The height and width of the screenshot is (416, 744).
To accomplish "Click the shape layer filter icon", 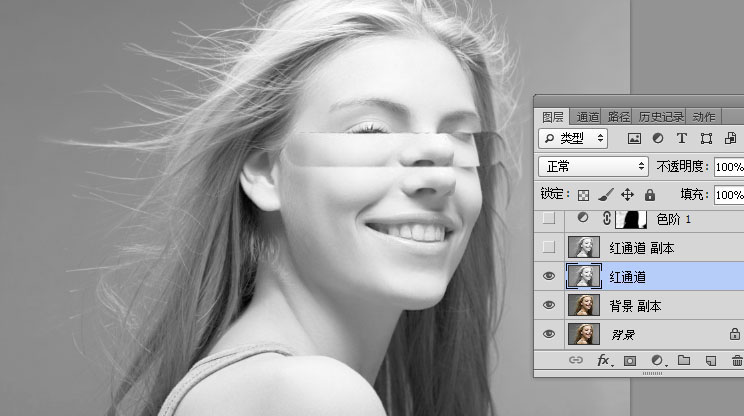I will click(706, 138).
